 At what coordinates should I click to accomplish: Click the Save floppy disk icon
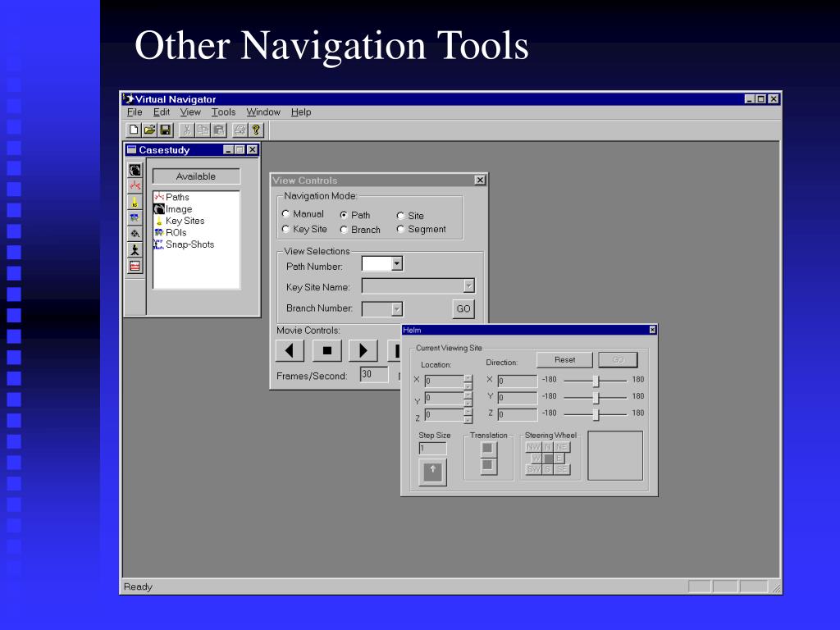pyautogui.click(x=165, y=130)
